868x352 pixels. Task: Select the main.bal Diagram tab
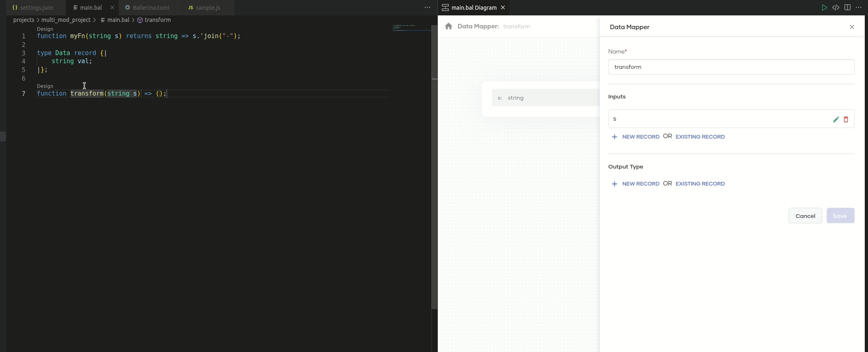pyautogui.click(x=474, y=8)
